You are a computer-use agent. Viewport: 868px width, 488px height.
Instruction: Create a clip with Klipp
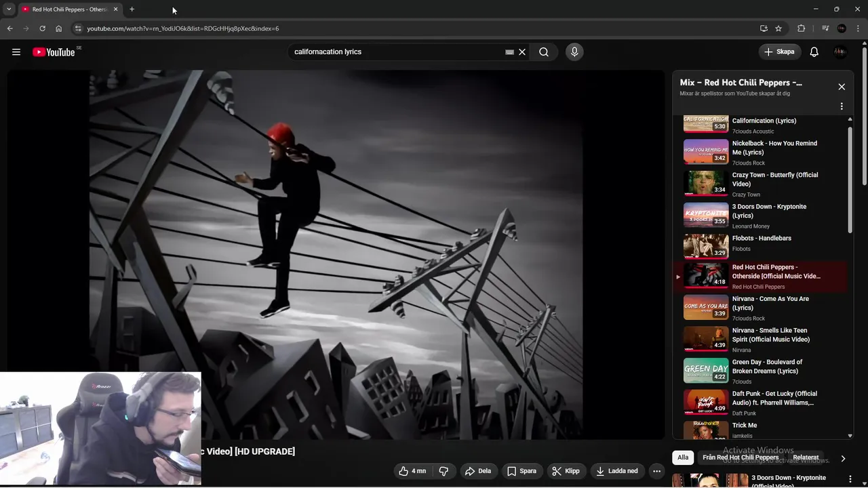click(566, 471)
